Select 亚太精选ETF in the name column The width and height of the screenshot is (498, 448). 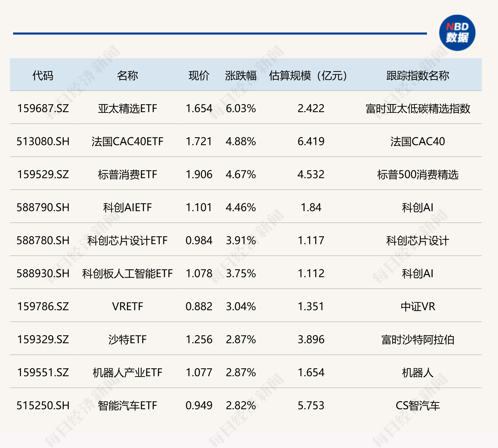[x=128, y=108]
